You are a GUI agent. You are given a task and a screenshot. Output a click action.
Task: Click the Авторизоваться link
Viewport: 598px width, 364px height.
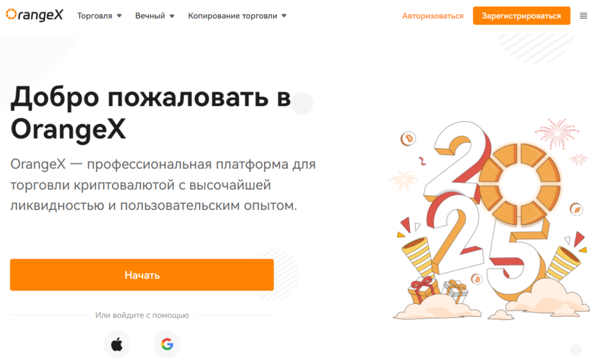(x=433, y=16)
